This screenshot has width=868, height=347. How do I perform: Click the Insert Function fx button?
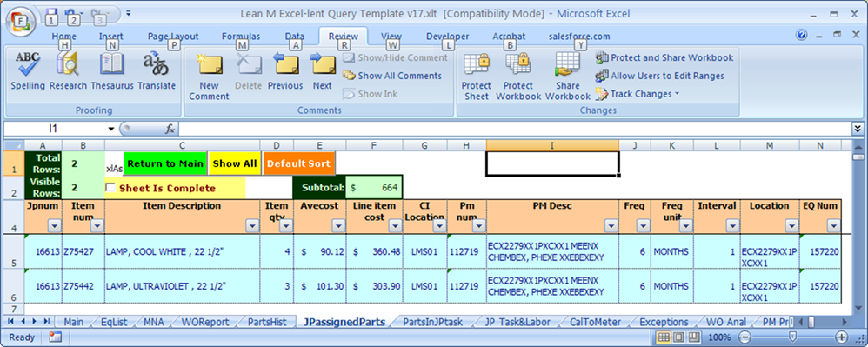click(170, 129)
